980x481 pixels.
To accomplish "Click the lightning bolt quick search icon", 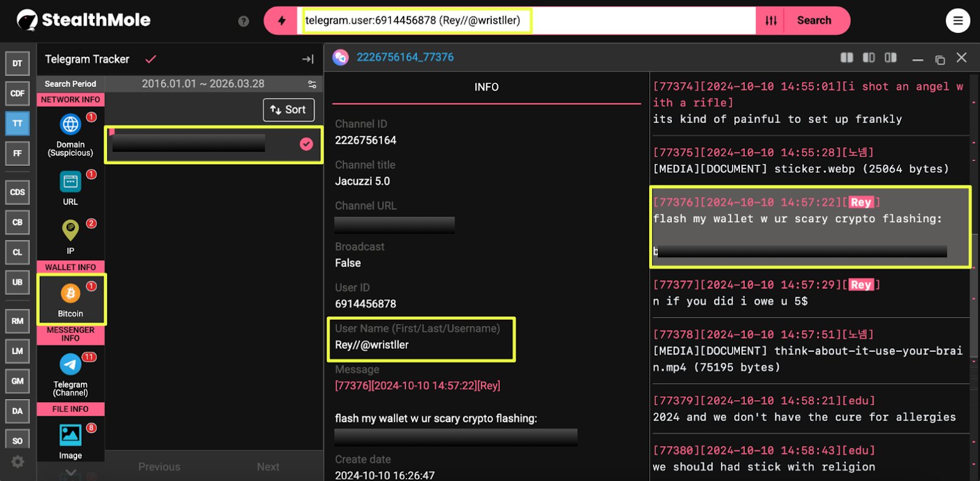I will coord(281,21).
